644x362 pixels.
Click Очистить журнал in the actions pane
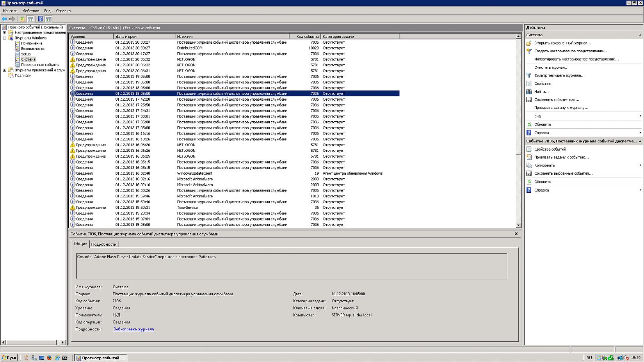(551, 67)
